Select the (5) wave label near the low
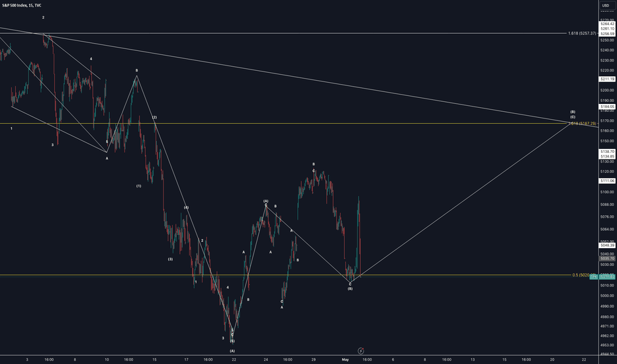This screenshot has width=617, height=364. tap(232, 341)
